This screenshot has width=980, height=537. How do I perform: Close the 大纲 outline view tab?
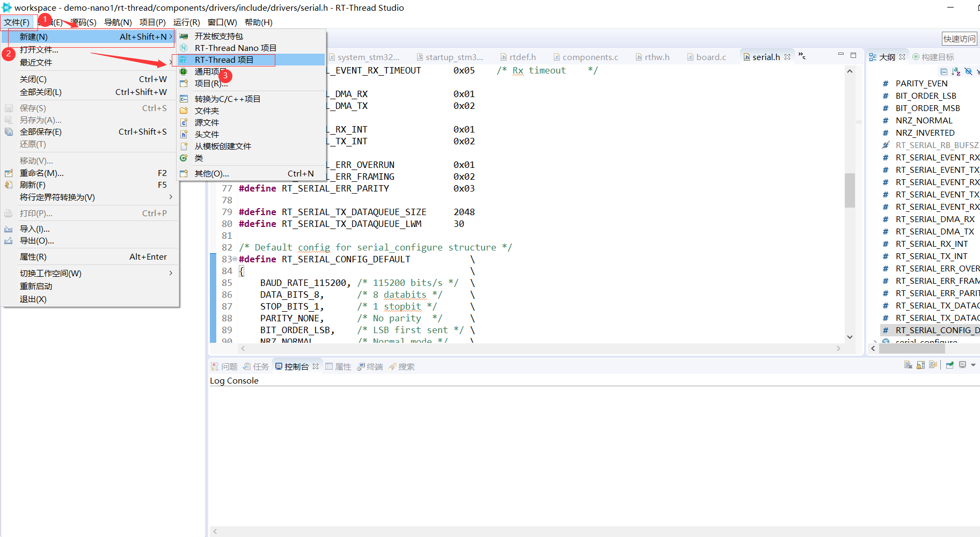(x=902, y=57)
